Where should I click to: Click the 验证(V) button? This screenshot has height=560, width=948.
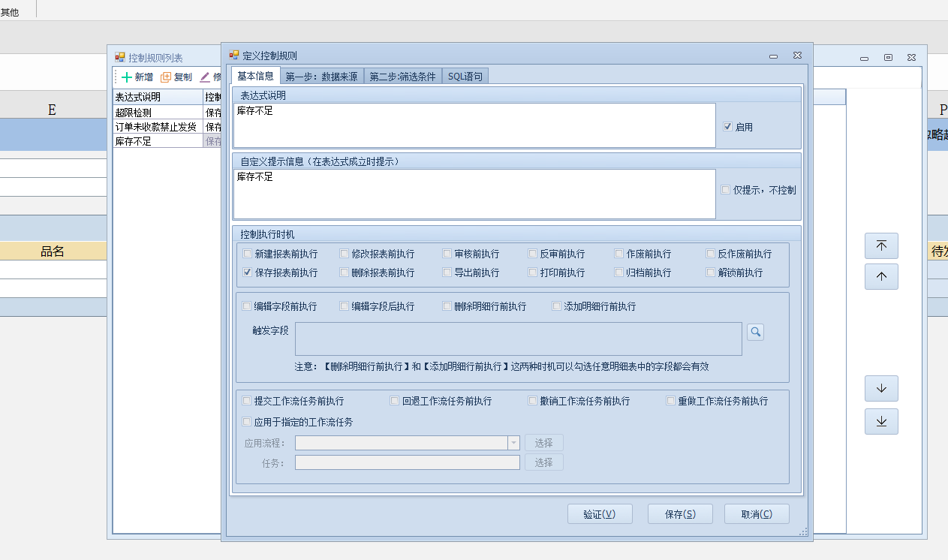600,514
